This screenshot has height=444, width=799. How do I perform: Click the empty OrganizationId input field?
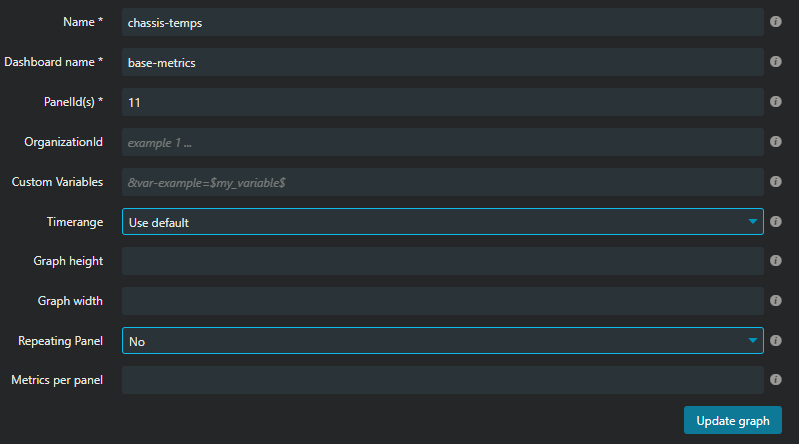pyautogui.click(x=442, y=142)
